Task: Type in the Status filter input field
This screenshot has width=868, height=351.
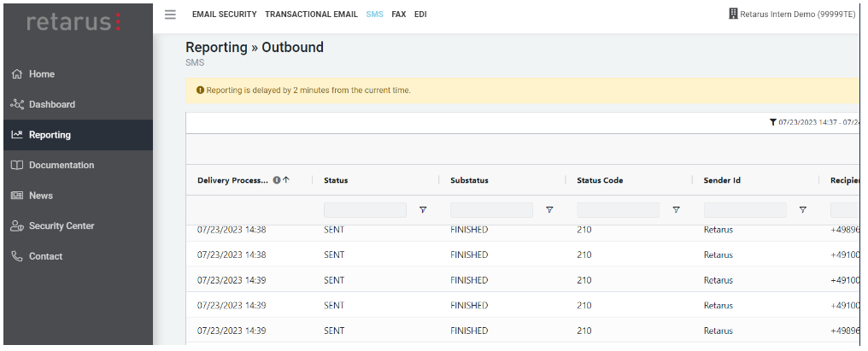Action: (x=365, y=210)
